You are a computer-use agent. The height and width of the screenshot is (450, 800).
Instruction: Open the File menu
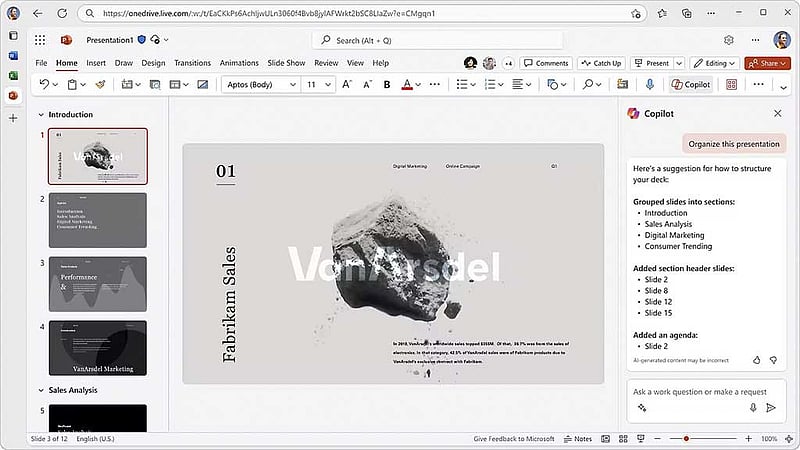tap(41, 63)
